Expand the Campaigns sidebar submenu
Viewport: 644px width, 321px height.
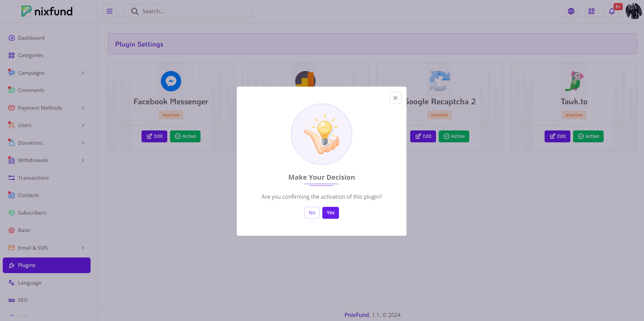coord(83,73)
